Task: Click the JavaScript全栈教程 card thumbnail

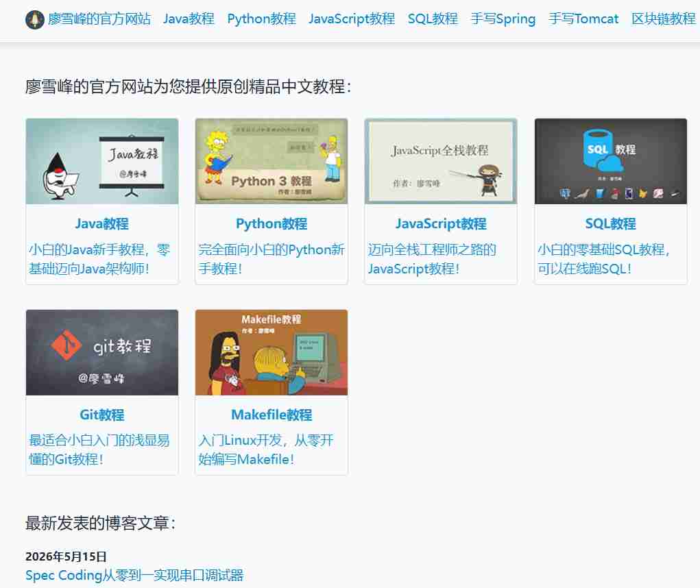Action: tap(441, 161)
